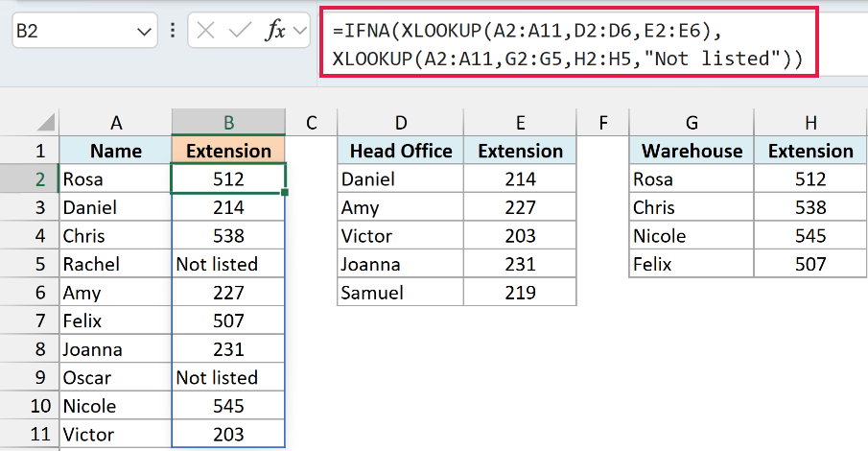Expand the Name Box dropdown arrow
The width and height of the screenshot is (868, 451).
pyautogui.click(x=144, y=32)
